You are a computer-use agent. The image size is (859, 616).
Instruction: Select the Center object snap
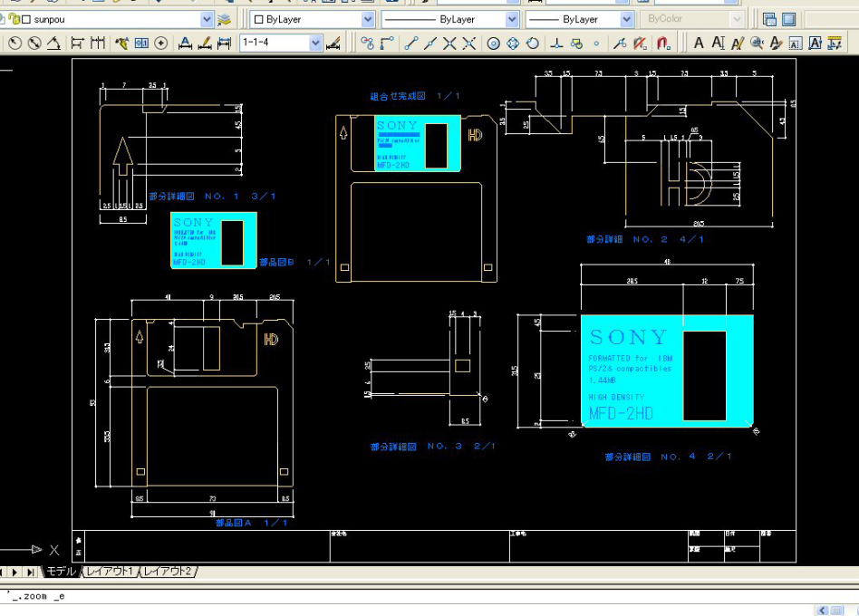[x=493, y=43]
